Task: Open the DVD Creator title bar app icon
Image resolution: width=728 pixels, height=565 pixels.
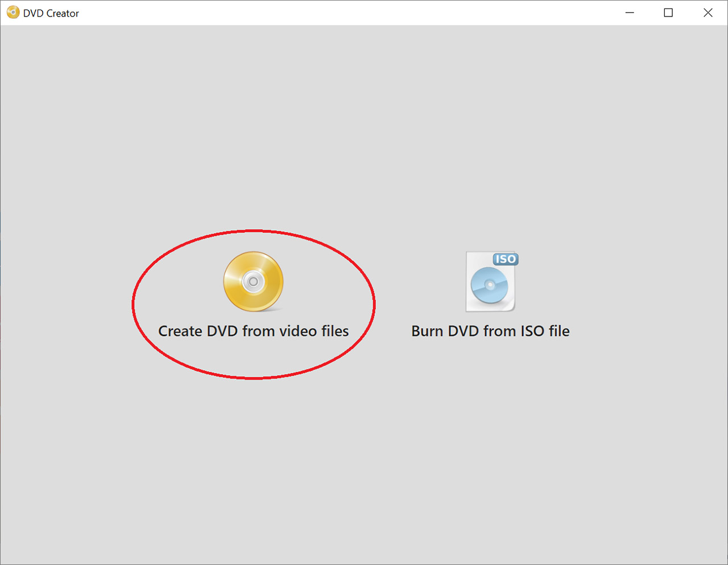Action: [13, 13]
